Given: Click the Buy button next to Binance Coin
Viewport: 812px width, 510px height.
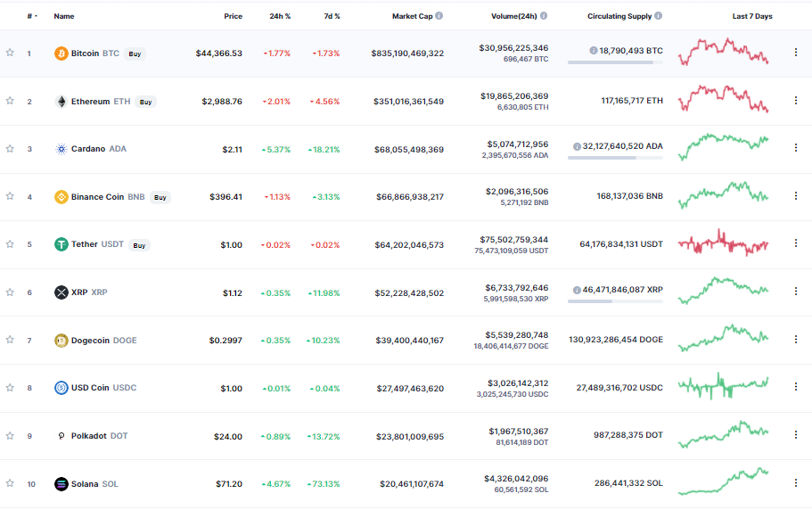Looking at the screenshot, I should point(160,197).
